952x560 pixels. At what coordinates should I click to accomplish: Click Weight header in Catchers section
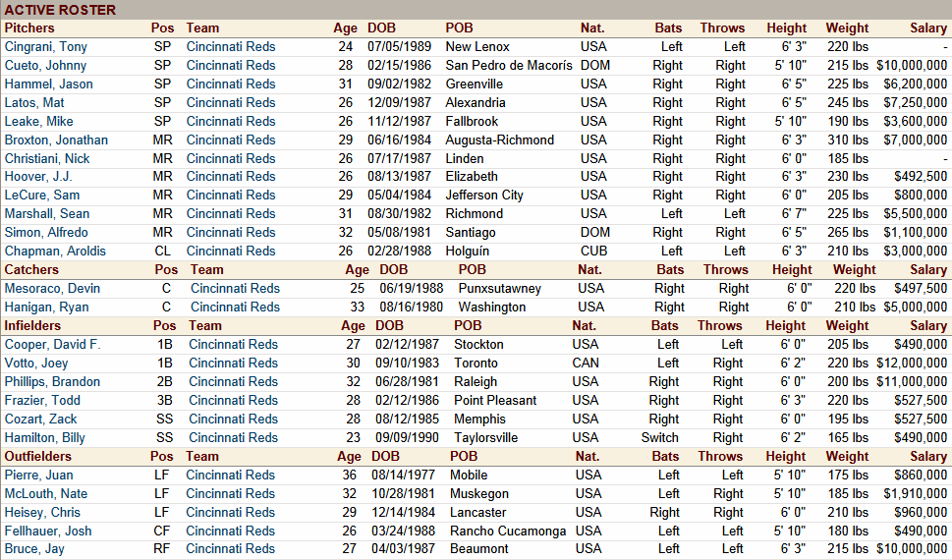pos(854,270)
